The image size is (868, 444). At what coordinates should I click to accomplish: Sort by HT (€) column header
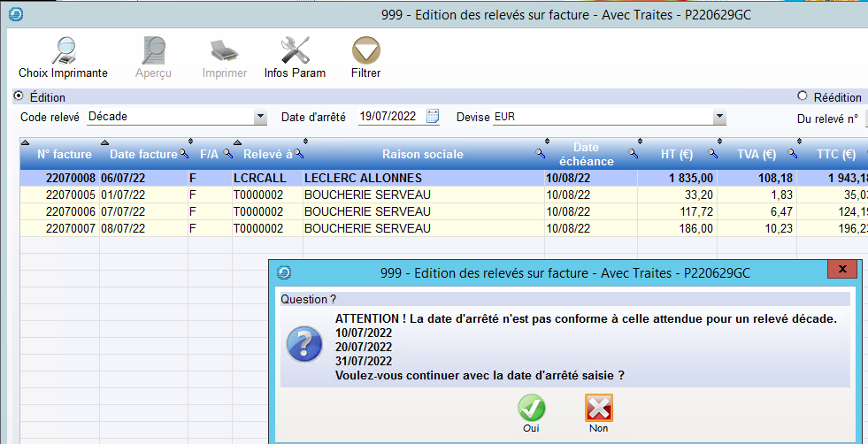point(677,154)
